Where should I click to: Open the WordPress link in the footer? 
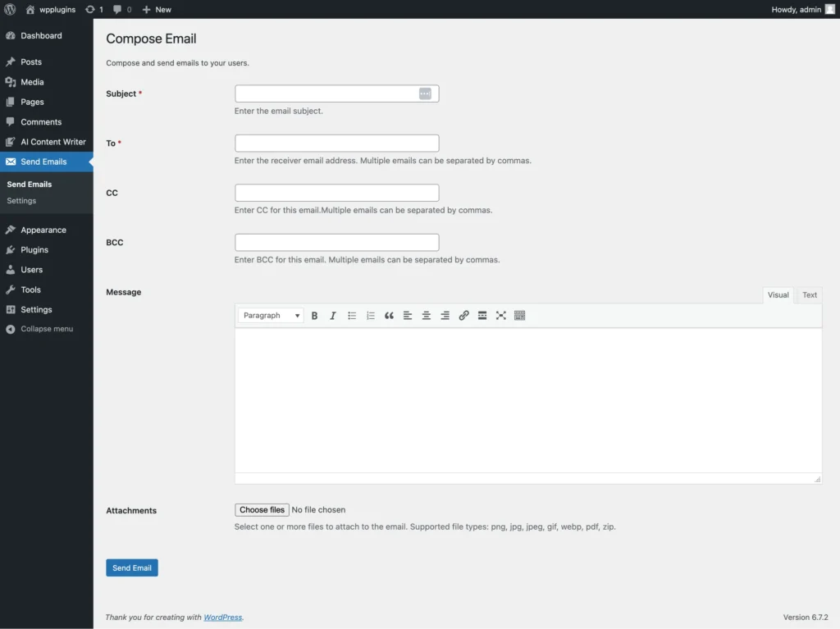click(x=222, y=617)
